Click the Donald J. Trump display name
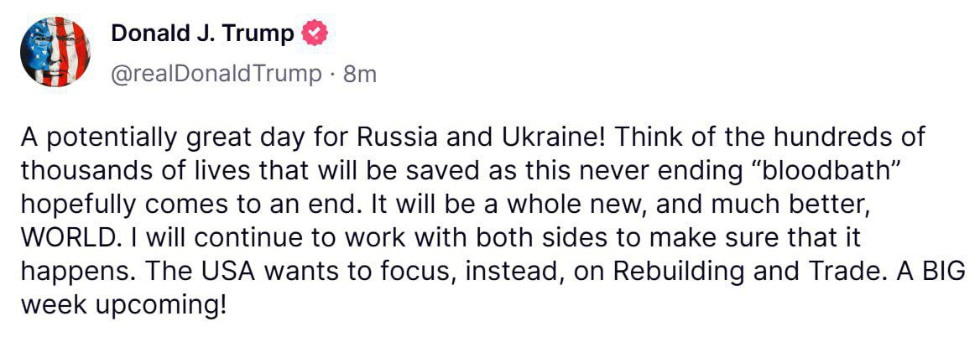The height and width of the screenshot is (337, 980). 202,34
